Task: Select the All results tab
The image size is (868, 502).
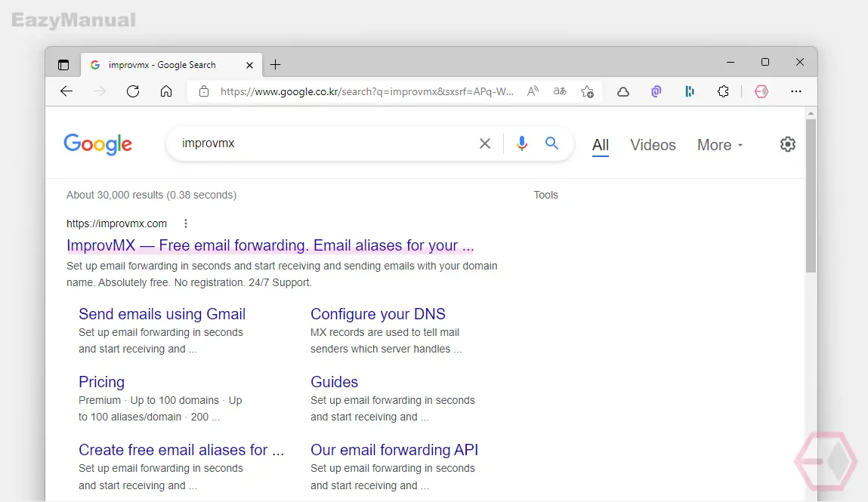Action: [x=600, y=145]
